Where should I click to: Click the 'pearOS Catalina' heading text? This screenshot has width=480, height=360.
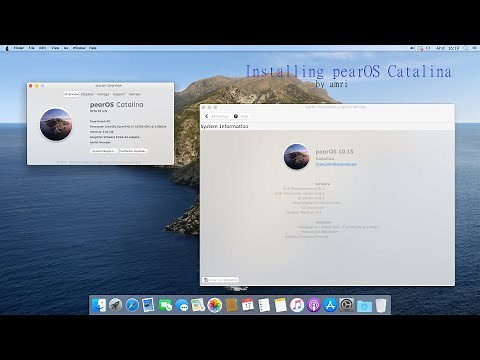point(117,104)
